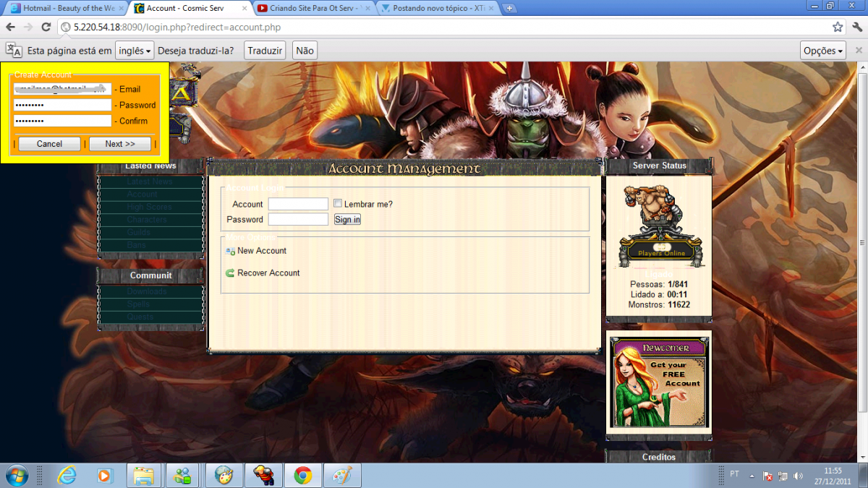Screen dimensions: 868x488
Task: Open Windows Media Player from the taskbar
Action: pos(105,475)
